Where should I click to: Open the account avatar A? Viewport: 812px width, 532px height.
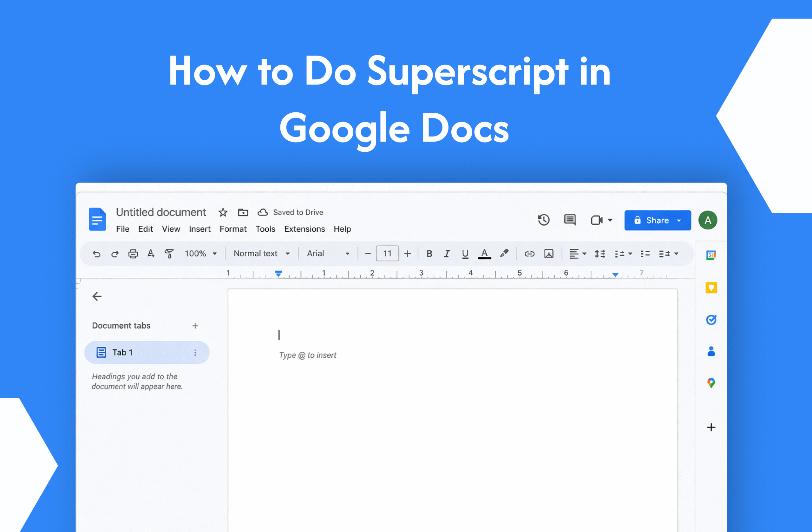click(708, 220)
